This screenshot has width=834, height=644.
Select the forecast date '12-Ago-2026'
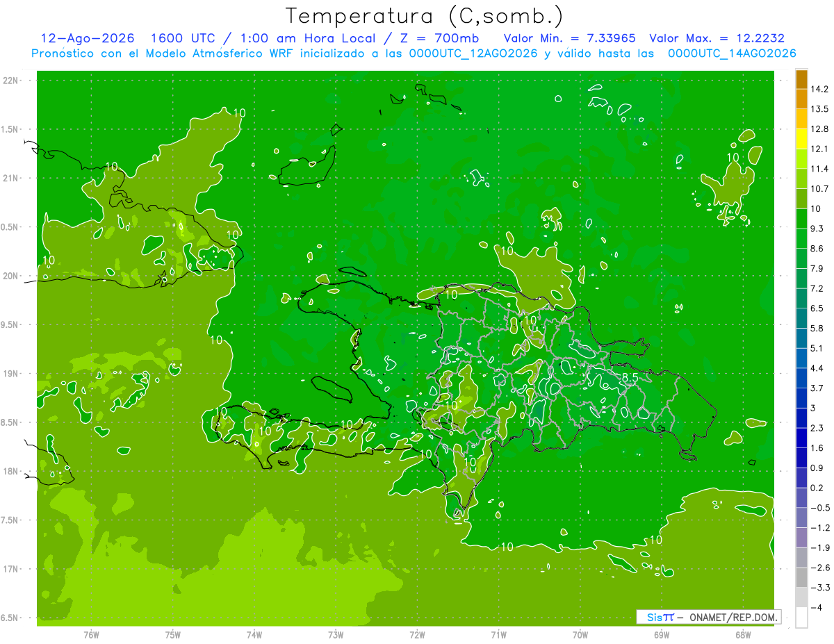[88, 38]
